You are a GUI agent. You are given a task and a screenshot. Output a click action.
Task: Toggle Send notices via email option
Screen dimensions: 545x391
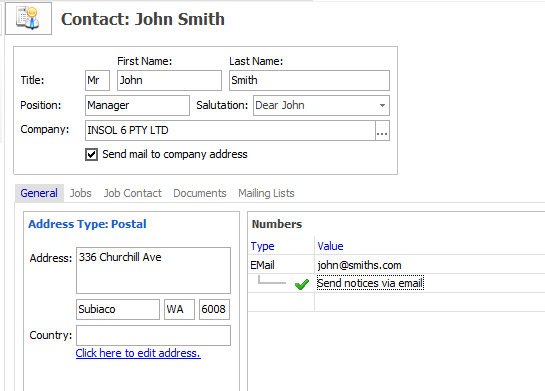(370, 283)
